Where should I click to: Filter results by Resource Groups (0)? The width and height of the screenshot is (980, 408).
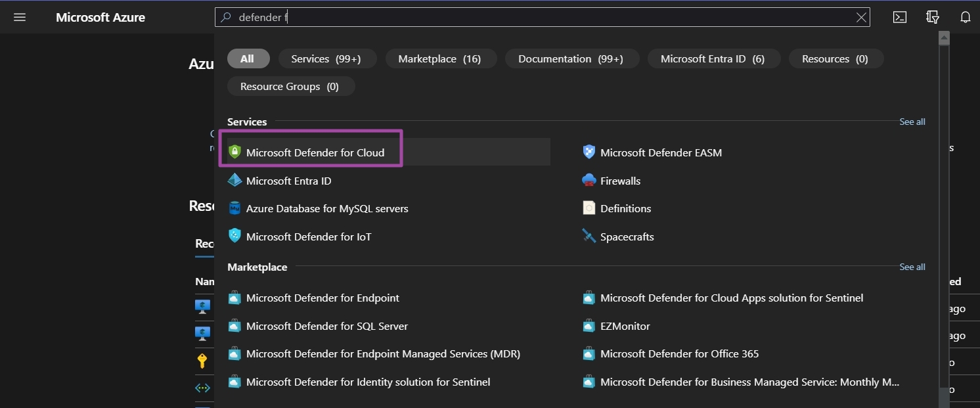(x=291, y=86)
